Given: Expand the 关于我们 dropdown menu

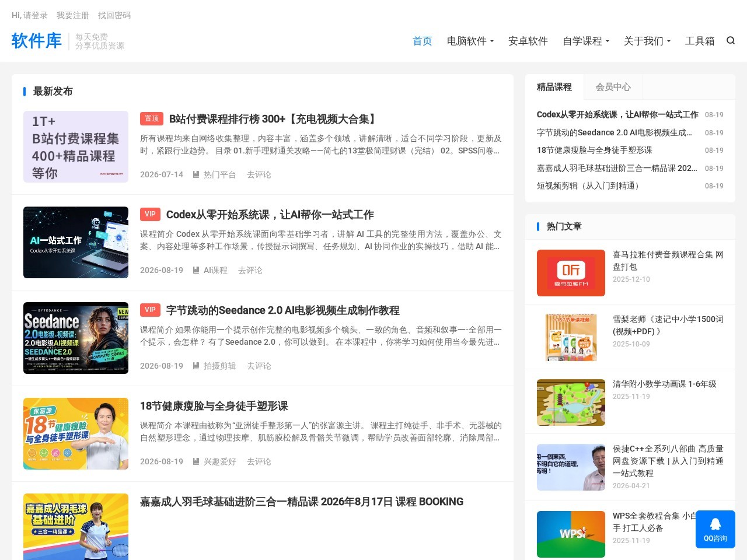Looking at the screenshot, I should 647,41.
